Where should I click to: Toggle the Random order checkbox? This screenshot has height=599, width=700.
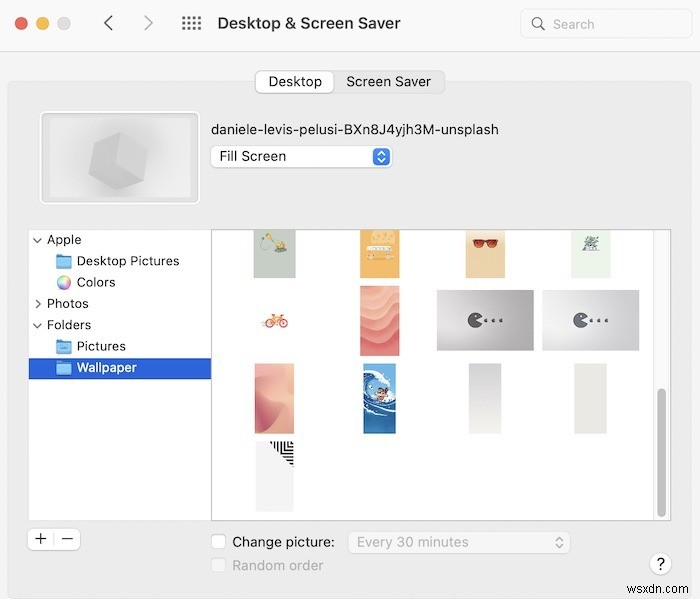(218, 565)
